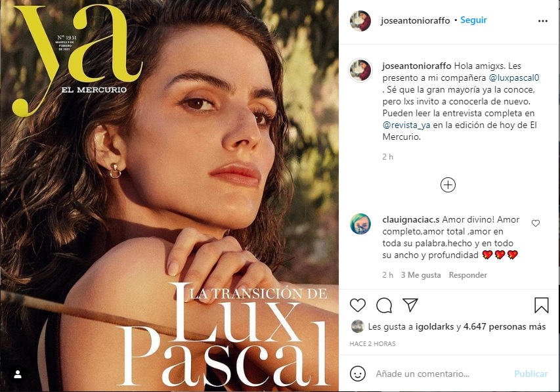Click the Publicar button
This screenshot has height=392, width=560.
[x=530, y=374]
